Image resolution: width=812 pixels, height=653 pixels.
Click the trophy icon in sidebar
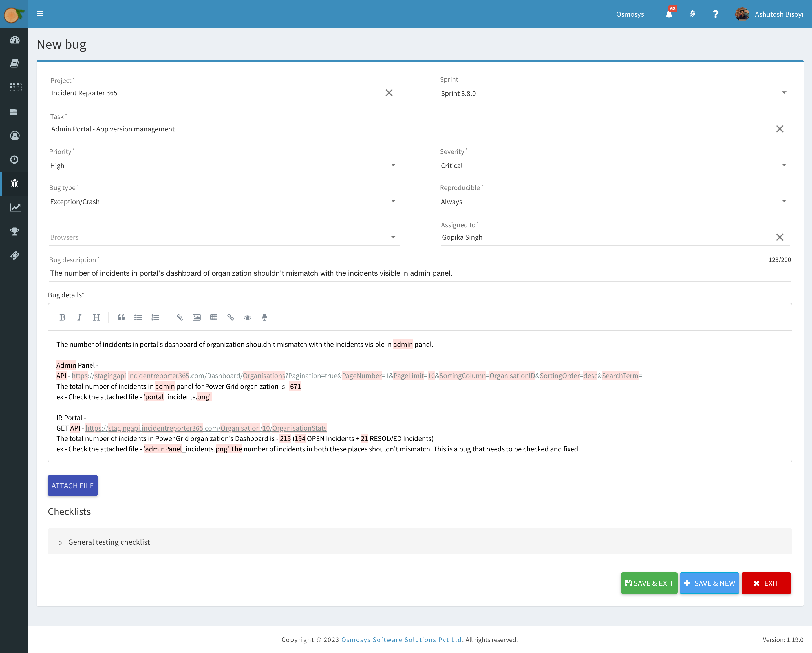[14, 231]
